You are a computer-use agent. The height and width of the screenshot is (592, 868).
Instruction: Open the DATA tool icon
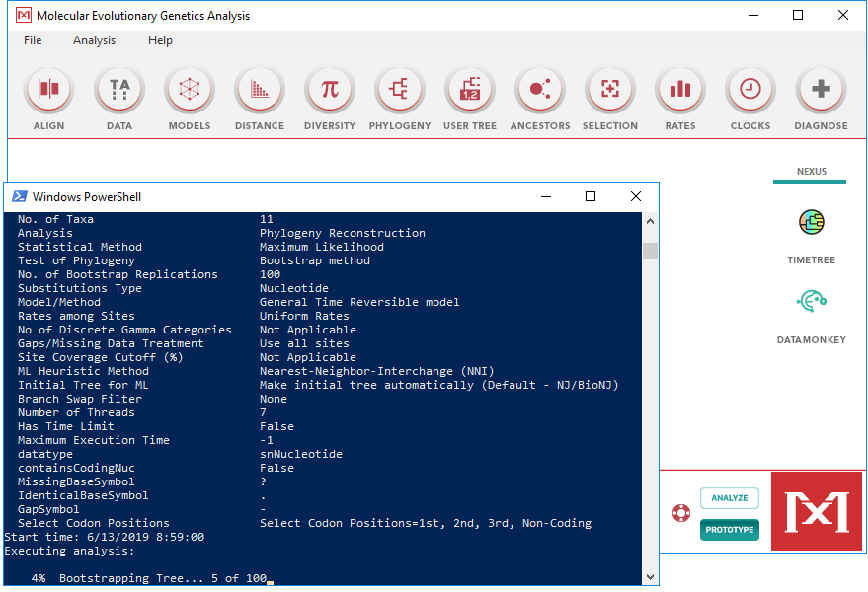click(119, 89)
